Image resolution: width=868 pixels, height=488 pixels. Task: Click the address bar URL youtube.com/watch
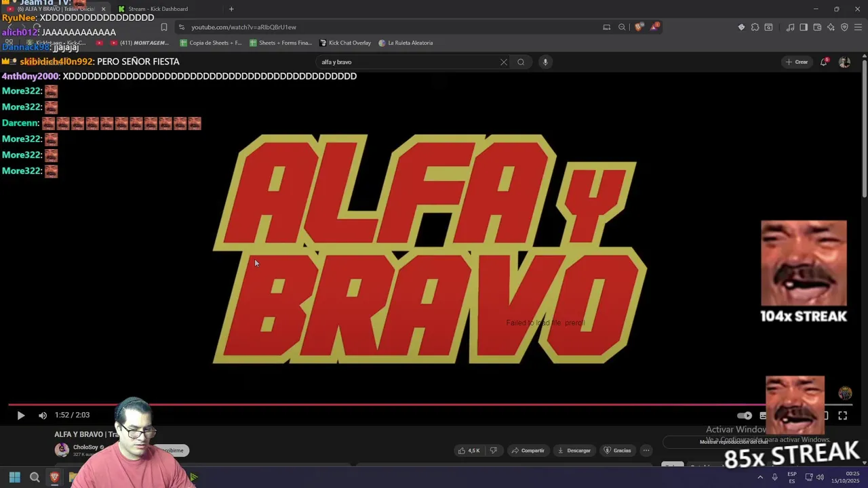point(243,27)
